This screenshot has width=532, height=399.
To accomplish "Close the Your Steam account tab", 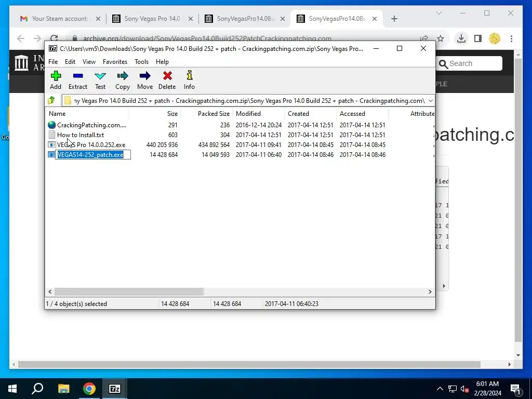I will pyautogui.click(x=98, y=19).
